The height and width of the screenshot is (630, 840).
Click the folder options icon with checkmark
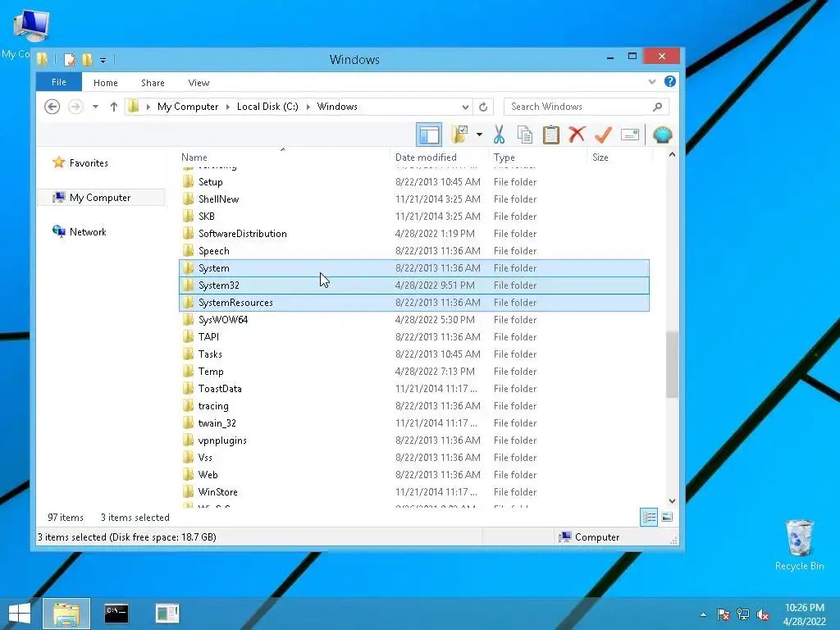tap(459, 135)
